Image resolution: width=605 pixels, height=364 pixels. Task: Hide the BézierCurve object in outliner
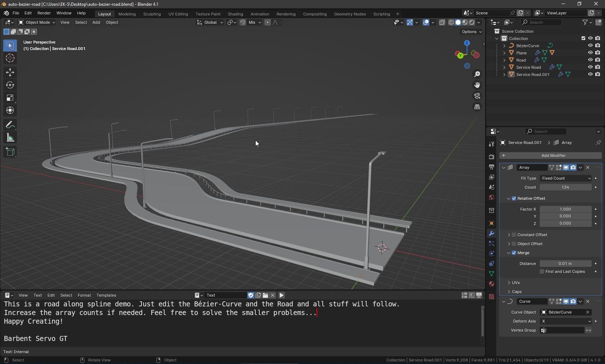(590, 46)
